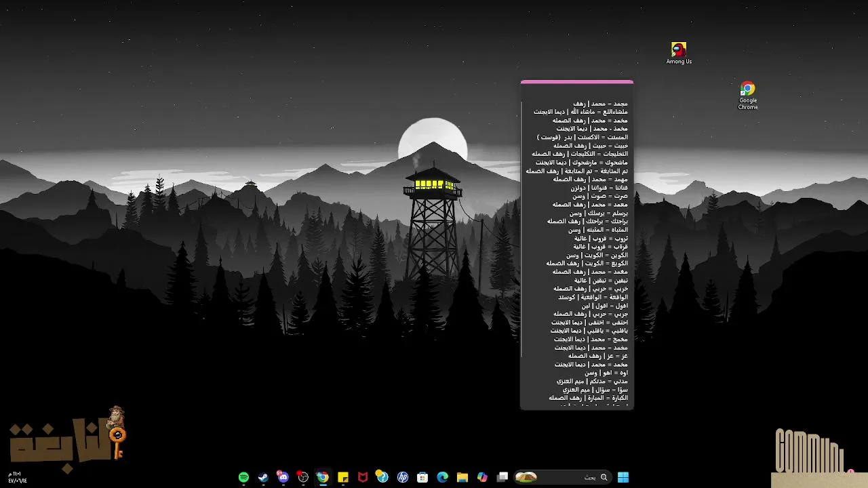The height and width of the screenshot is (488, 868).
Task: Open Task View from the taskbar
Action: (502, 477)
